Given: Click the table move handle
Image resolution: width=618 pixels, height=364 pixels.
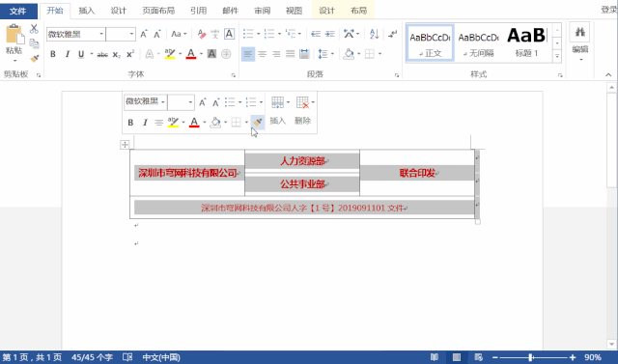Looking at the screenshot, I should point(125,145).
